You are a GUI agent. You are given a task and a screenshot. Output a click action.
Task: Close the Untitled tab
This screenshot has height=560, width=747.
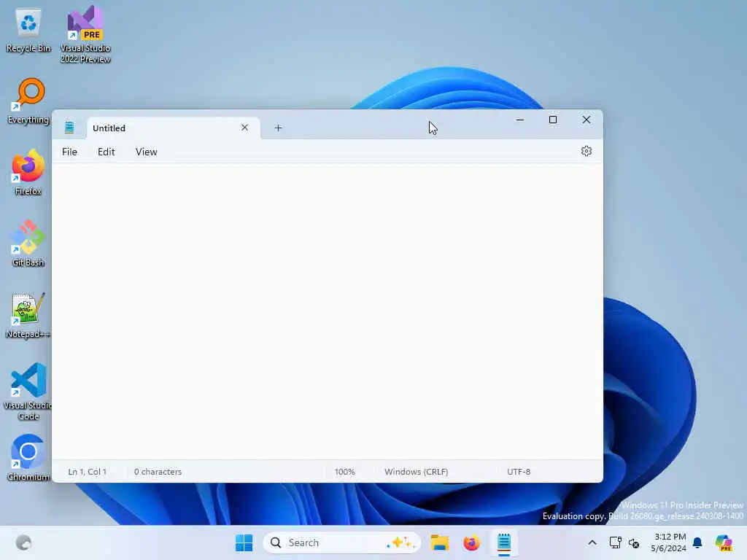(244, 128)
